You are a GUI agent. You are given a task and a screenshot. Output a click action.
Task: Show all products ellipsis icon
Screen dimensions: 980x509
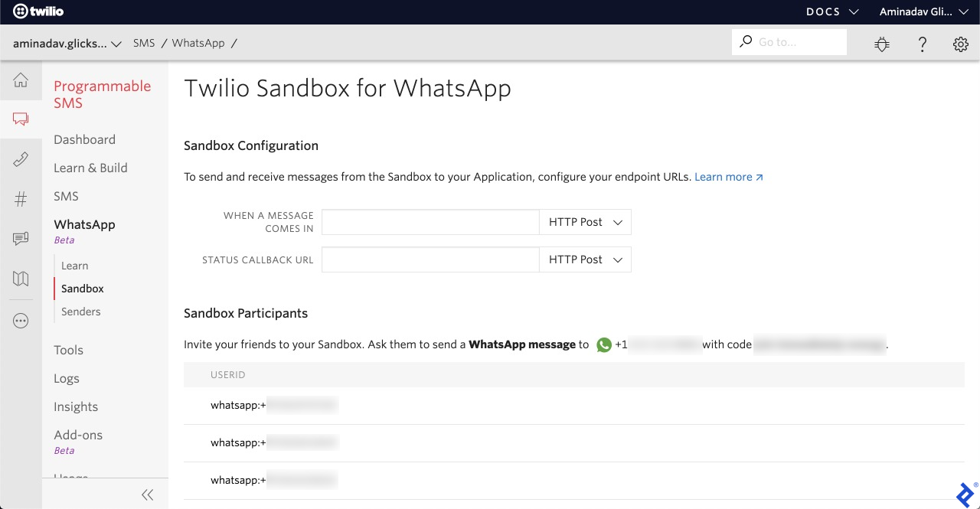click(x=21, y=321)
